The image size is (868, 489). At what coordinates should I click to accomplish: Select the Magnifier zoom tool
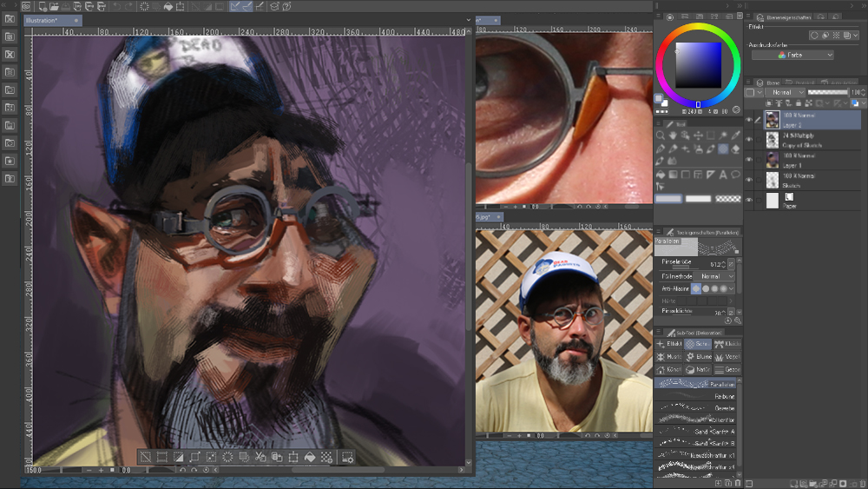[x=661, y=136]
